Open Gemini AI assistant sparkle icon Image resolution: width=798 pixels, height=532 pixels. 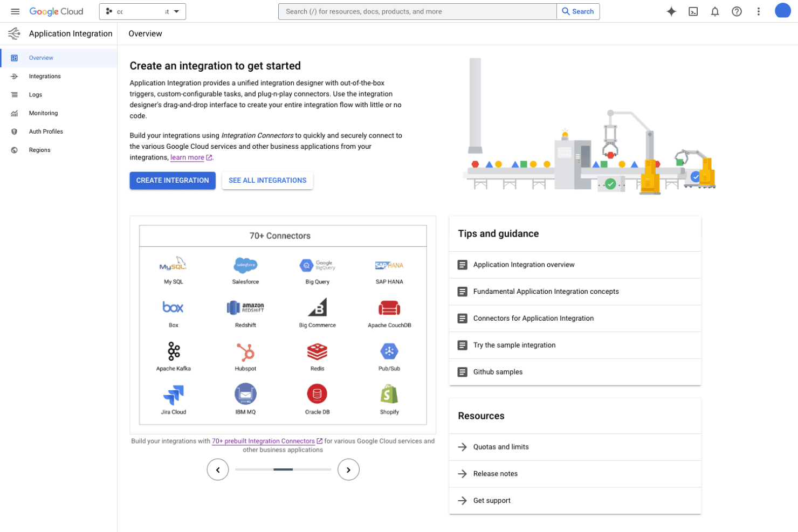click(x=671, y=11)
